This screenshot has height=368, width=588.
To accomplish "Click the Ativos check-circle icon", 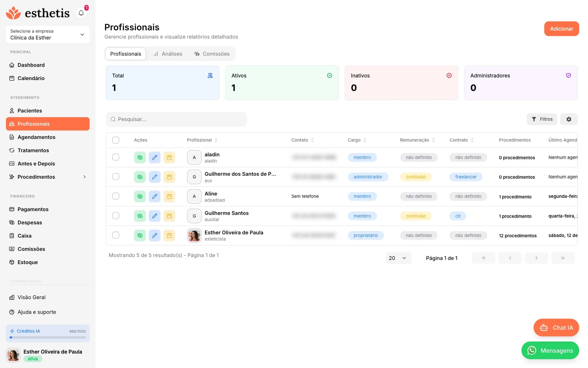I will [x=330, y=76].
